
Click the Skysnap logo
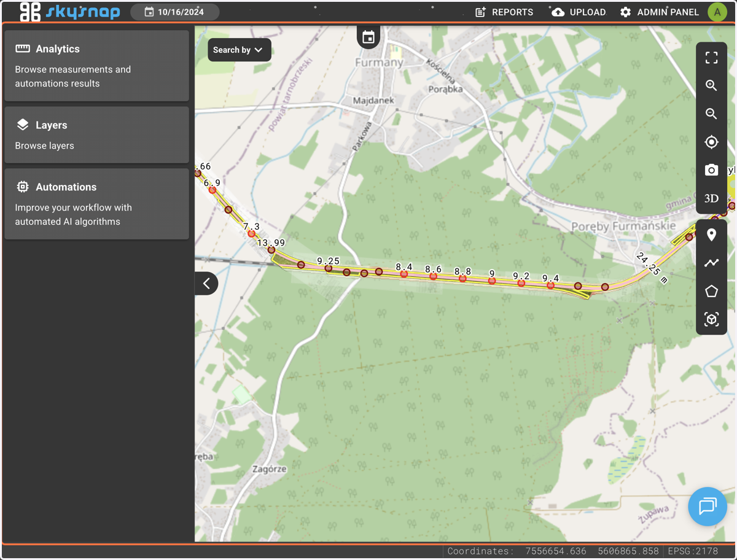click(x=69, y=12)
